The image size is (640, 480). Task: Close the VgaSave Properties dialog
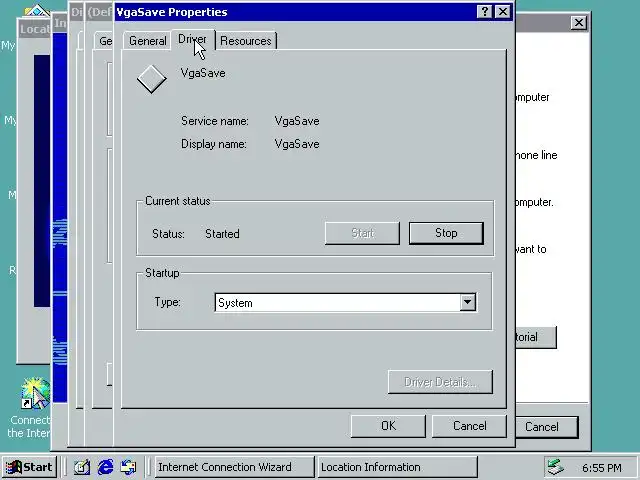click(x=503, y=11)
